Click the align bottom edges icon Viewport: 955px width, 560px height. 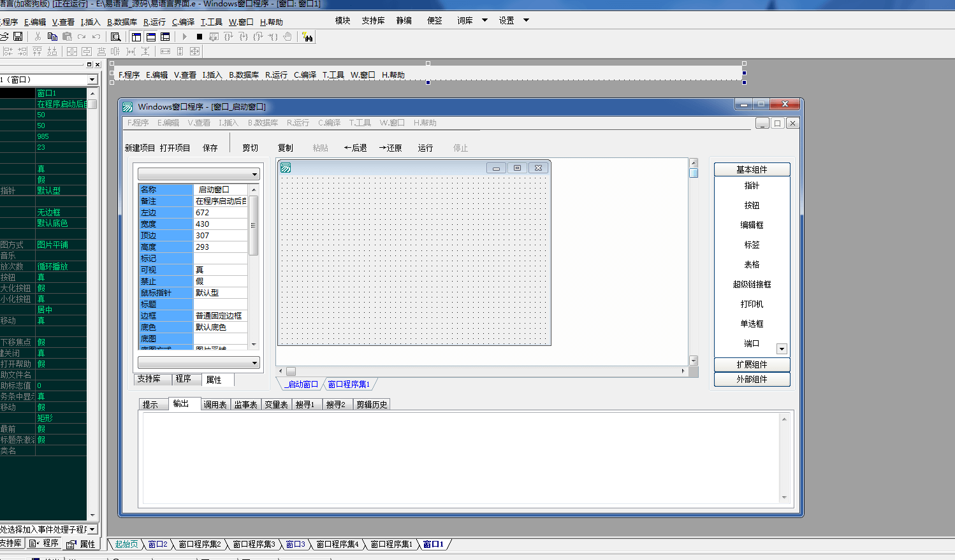(52, 51)
